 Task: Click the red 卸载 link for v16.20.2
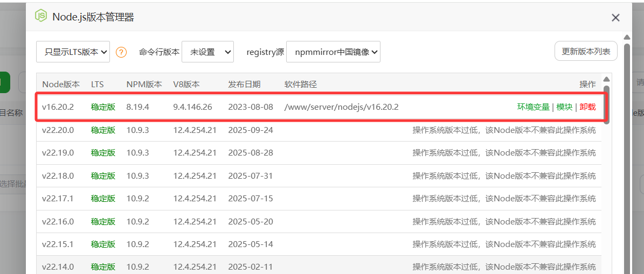[588, 107]
